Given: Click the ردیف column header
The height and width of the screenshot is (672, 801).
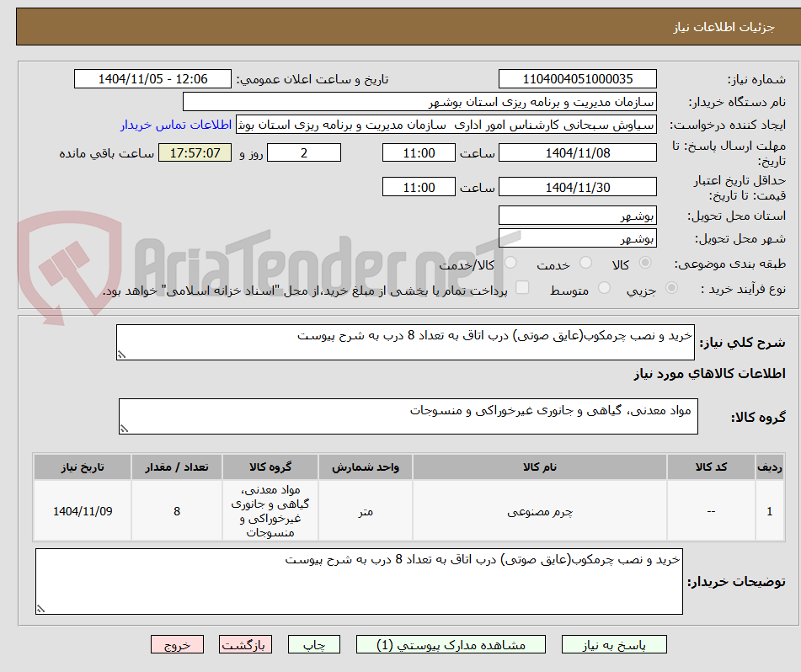Looking at the screenshot, I should (x=770, y=467).
